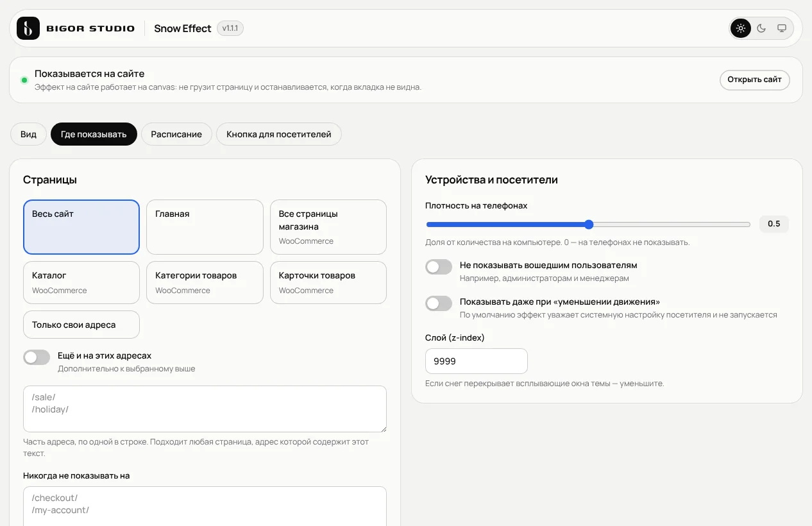The width and height of the screenshot is (812, 526).
Task: Switch to the "Расписание" tab
Action: 176,134
